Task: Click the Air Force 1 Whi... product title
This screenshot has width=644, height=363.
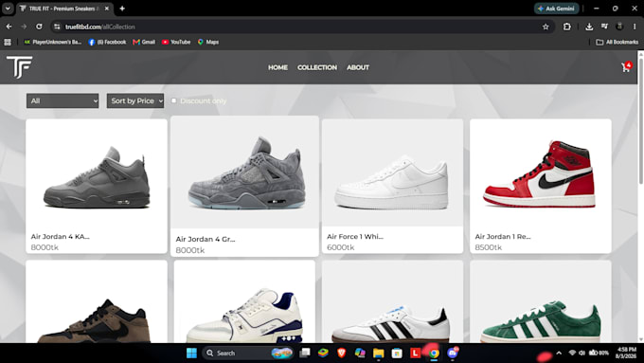Action: click(355, 236)
